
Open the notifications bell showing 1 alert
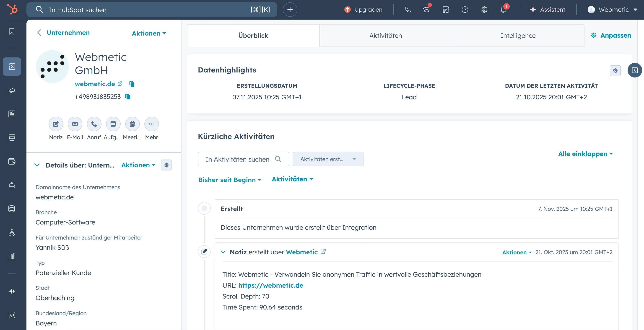point(503,10)
